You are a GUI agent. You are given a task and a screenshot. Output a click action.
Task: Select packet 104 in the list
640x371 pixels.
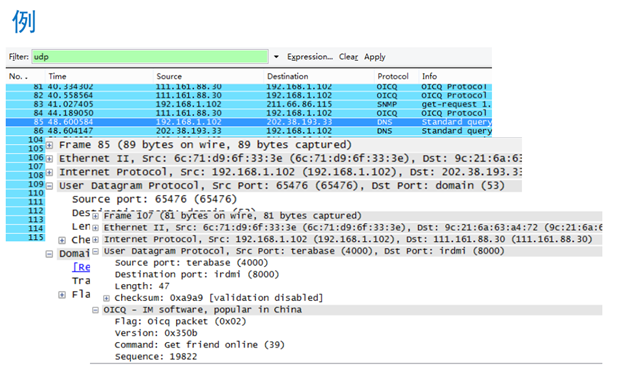point(25,140)
